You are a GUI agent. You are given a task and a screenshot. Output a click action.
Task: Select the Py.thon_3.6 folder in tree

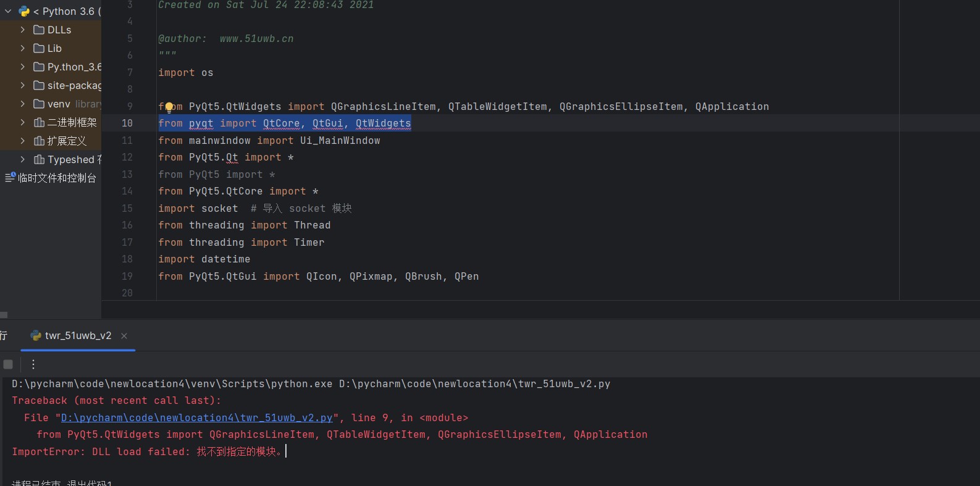pos(73,67)
